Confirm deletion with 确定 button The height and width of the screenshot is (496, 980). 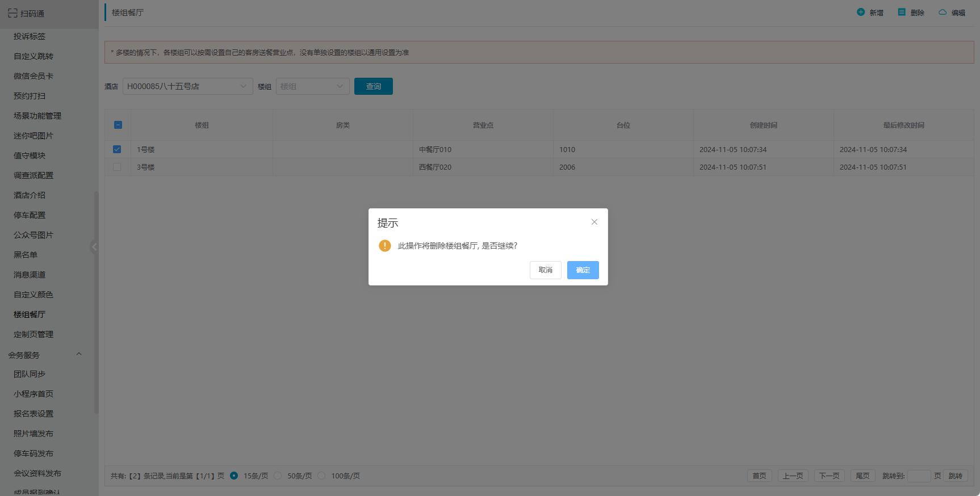click(583, 270)
